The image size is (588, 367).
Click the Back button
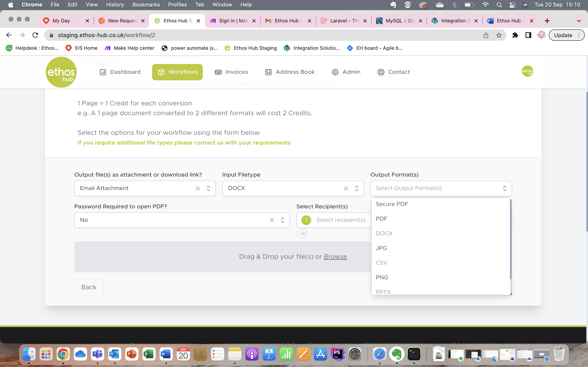pos(89,287)
